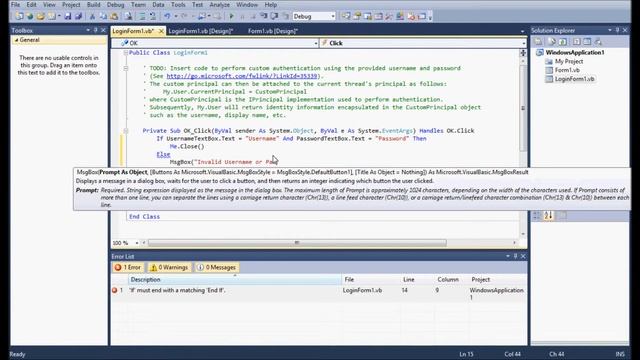640x360 pixels.
Task: Sort error list by Description column
Action: coord(235,280)
